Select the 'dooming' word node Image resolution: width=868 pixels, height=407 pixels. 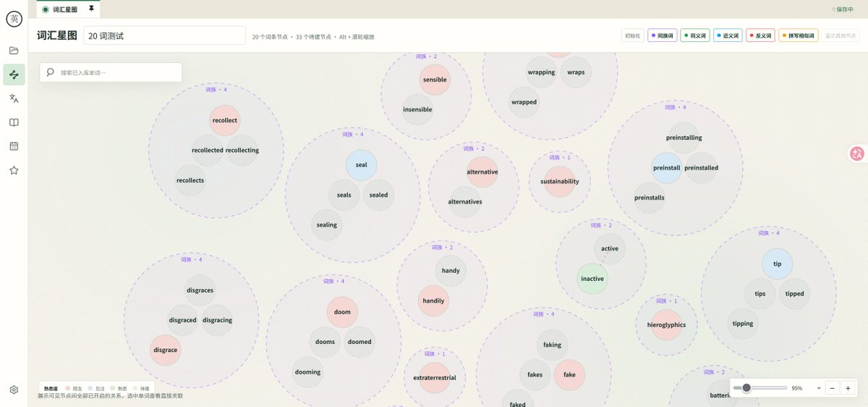(x=307, y=372)
